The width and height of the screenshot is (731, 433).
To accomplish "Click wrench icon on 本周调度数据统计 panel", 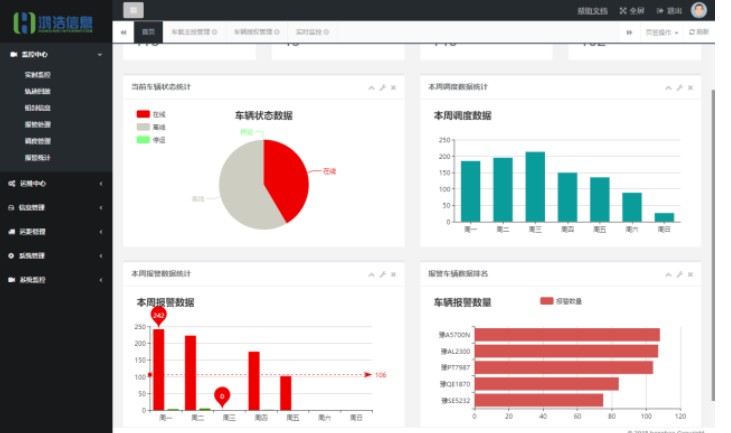I will [680, 88].
